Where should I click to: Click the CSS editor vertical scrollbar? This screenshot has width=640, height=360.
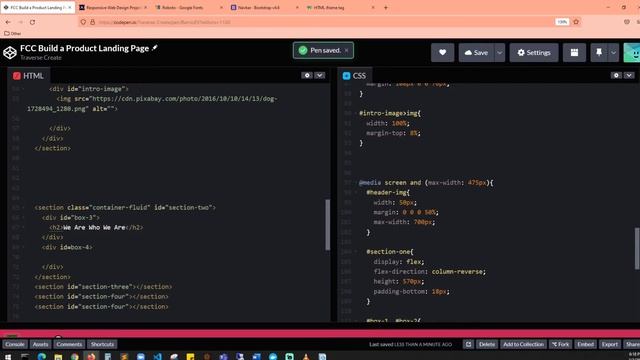tap(637, 248)
